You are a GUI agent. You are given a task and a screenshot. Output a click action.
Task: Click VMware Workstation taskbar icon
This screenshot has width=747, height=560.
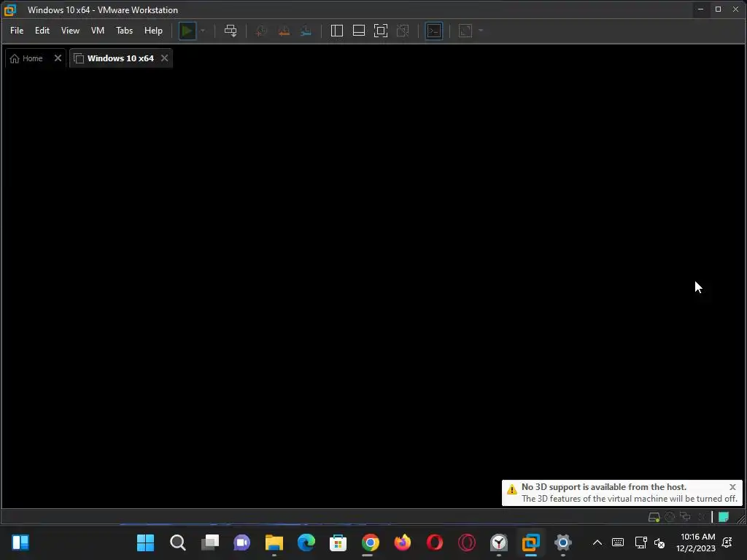531,542
